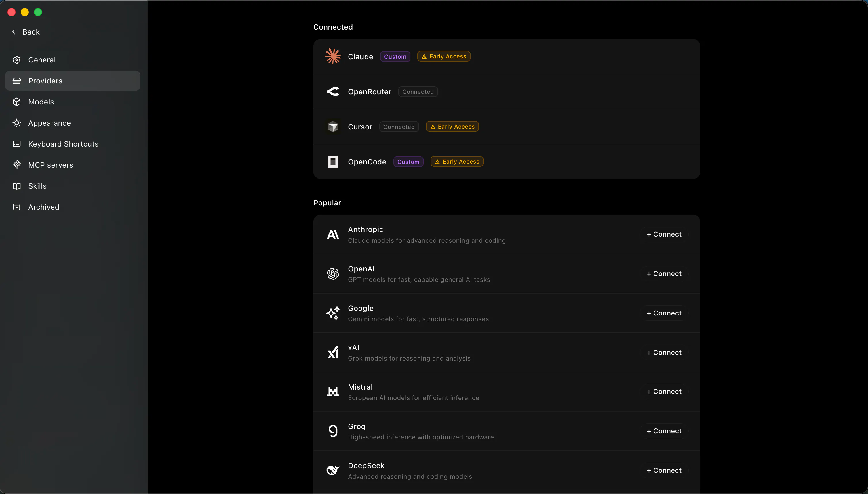Connect the xAI provider
The width and height of the screenshot is (868, 494).
pos(664,353)
